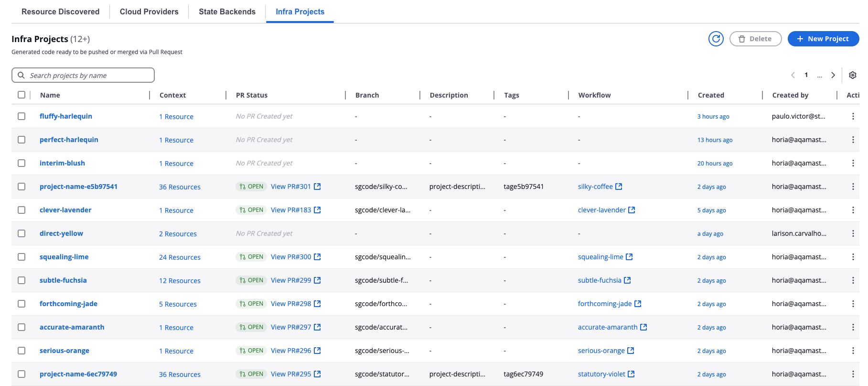868x386 pixels.
Task: Open actions menu for interim-blush row
Action: (853, 163)
